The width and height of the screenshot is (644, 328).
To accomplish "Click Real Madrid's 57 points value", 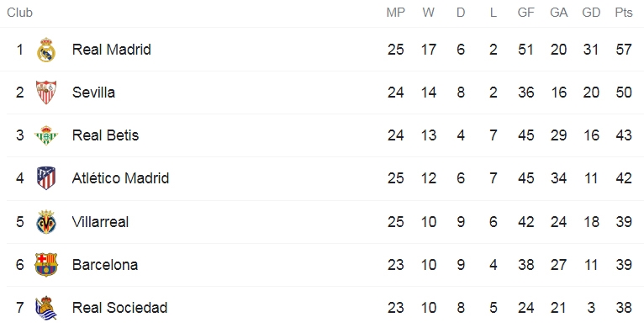I will [624, 50].
